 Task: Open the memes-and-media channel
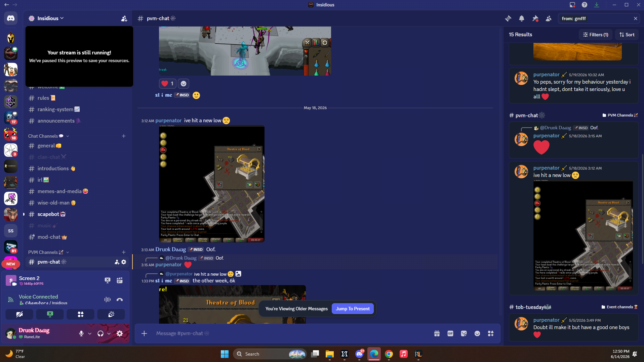(77, 191)
